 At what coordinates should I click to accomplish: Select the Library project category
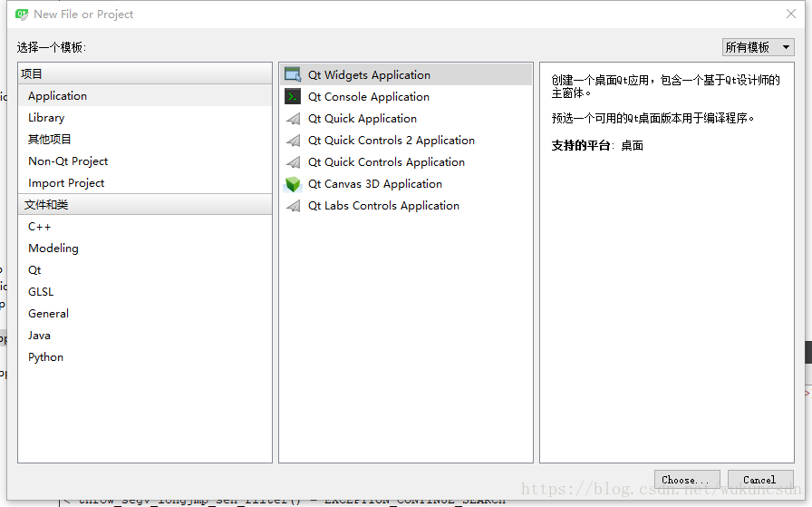(145, 118)
